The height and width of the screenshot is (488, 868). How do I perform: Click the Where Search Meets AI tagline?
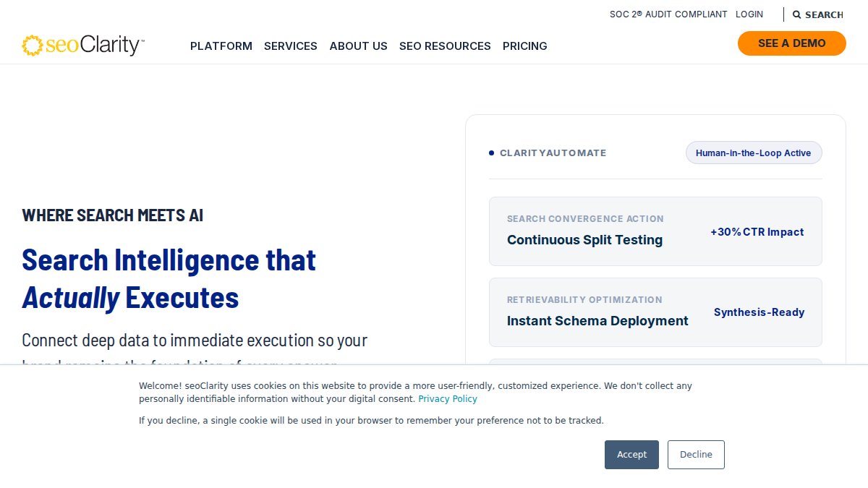coord(113,215)
